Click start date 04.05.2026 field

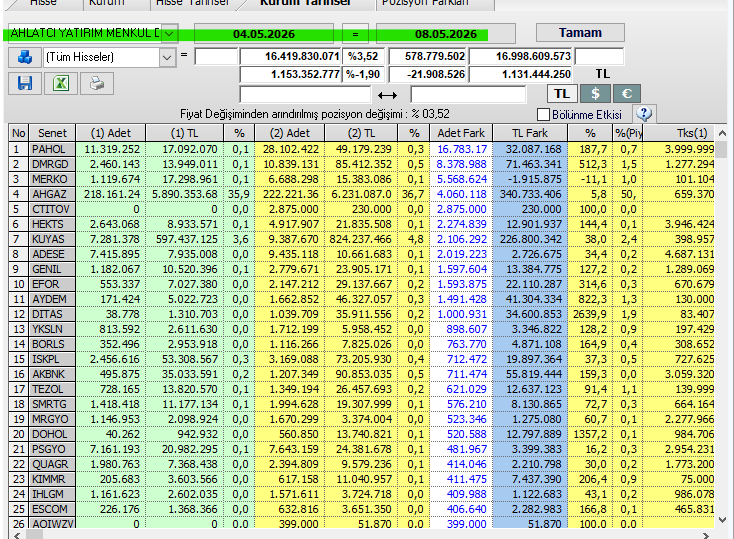pos(264,34)
